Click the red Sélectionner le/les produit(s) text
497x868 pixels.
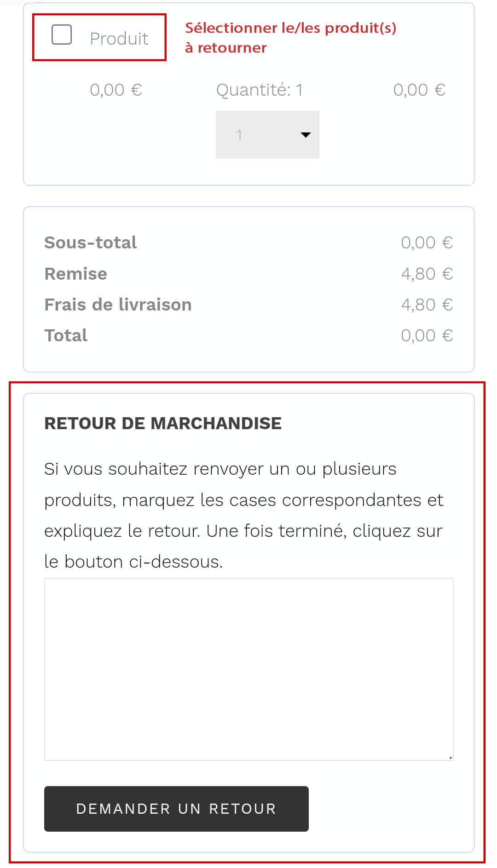click(290, 37)
